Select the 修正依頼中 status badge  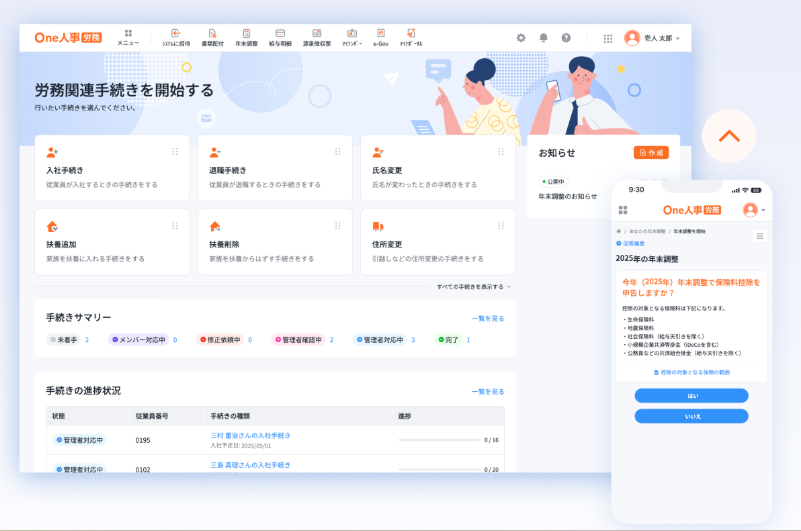(x=220, y=340)
